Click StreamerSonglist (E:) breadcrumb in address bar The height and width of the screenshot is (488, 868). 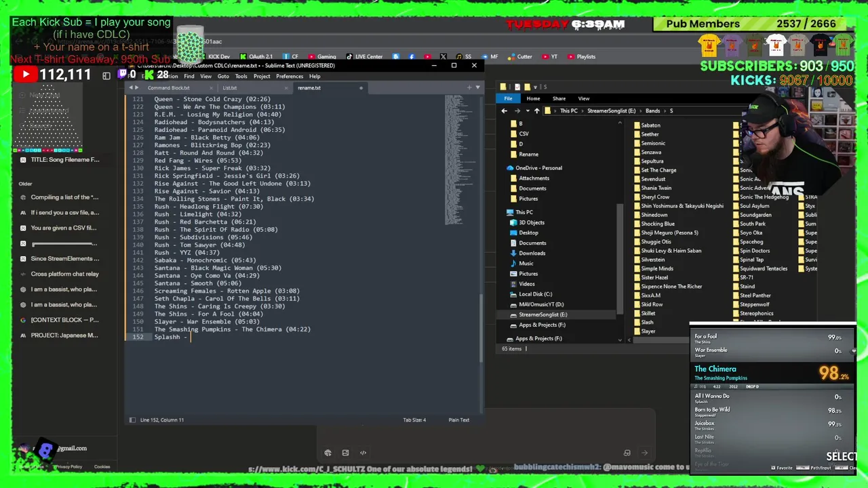click(612, 110)
